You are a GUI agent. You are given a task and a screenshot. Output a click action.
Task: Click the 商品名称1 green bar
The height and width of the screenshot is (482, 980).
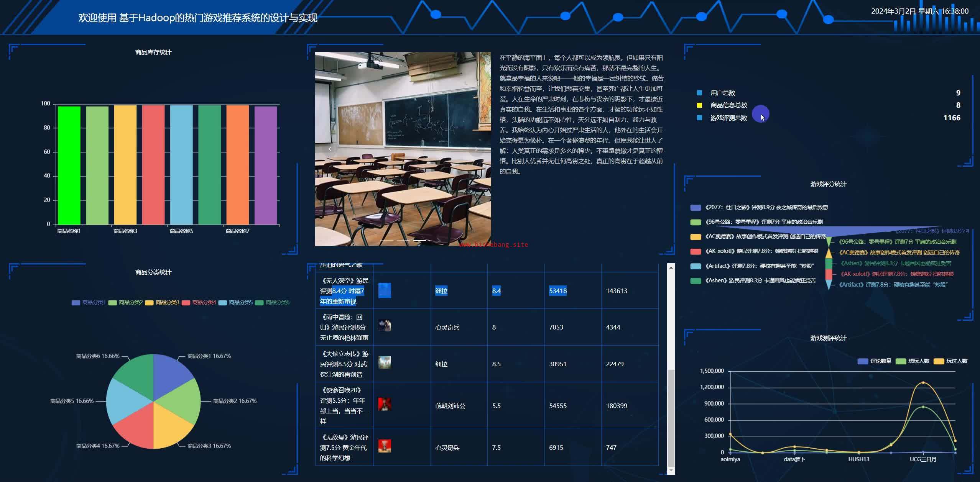tap(69, 166)
